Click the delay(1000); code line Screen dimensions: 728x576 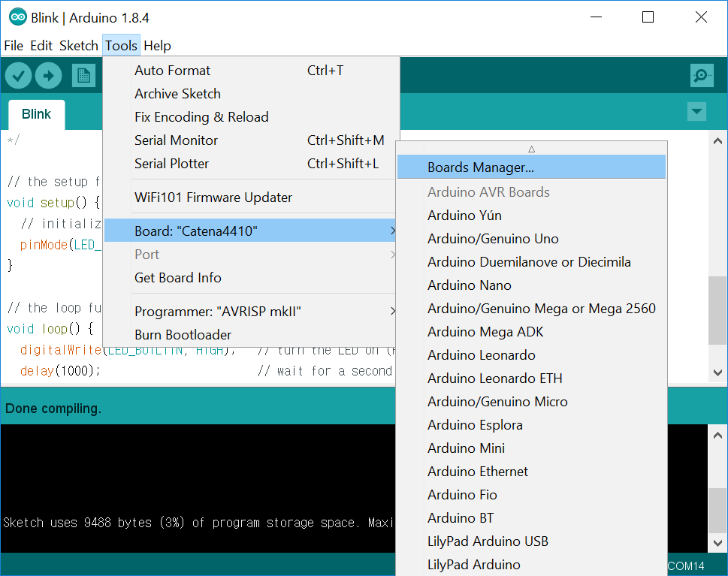click(x=59, y=371)
